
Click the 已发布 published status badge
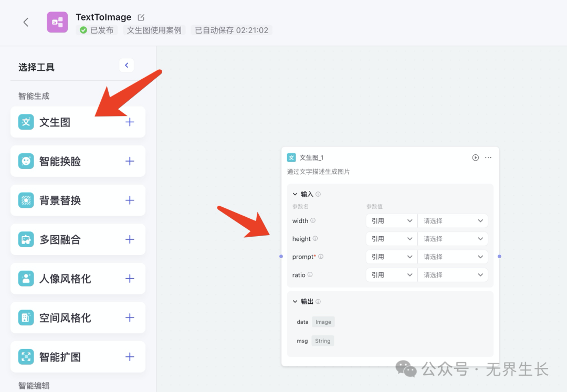click(x=97, y=30)
